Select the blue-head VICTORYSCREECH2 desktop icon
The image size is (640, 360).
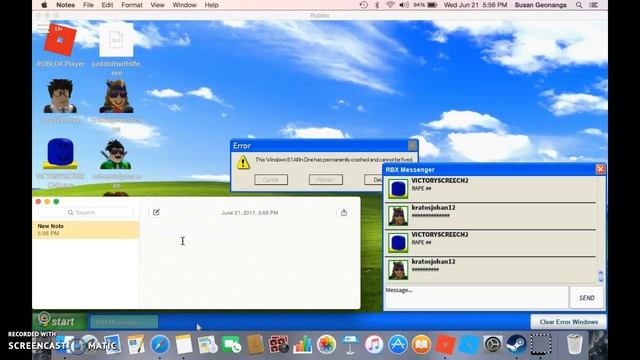point(60,153)
